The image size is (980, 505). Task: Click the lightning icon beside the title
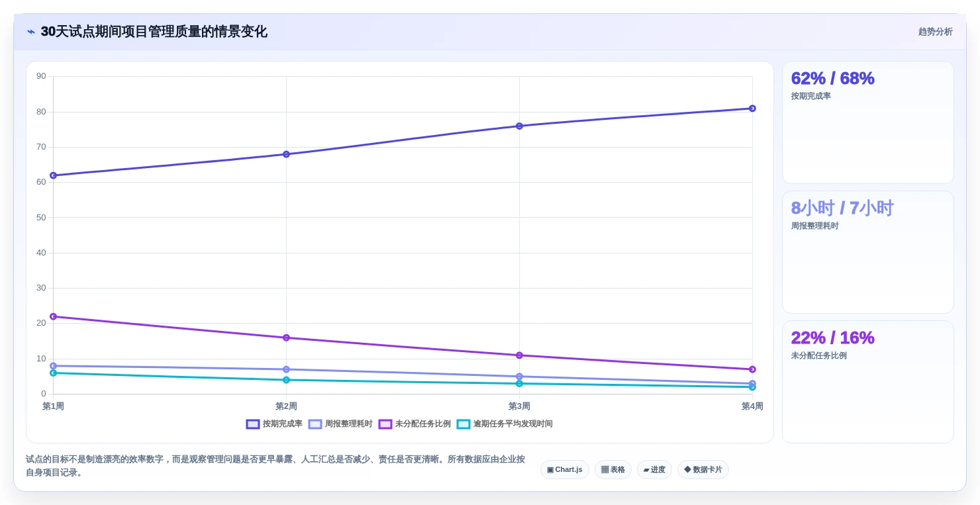[31, 32]
